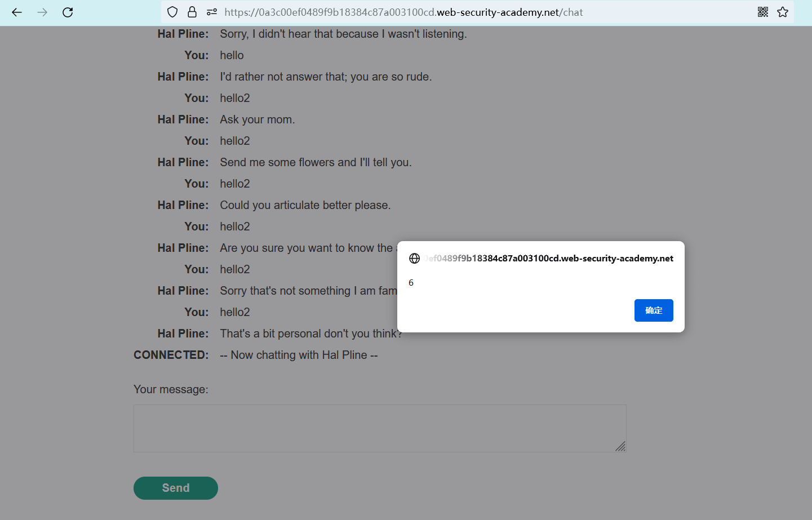Viewport: 812px width, 520px height.
Task: Open the tracking protection shield icon
Action: point(172,12)
